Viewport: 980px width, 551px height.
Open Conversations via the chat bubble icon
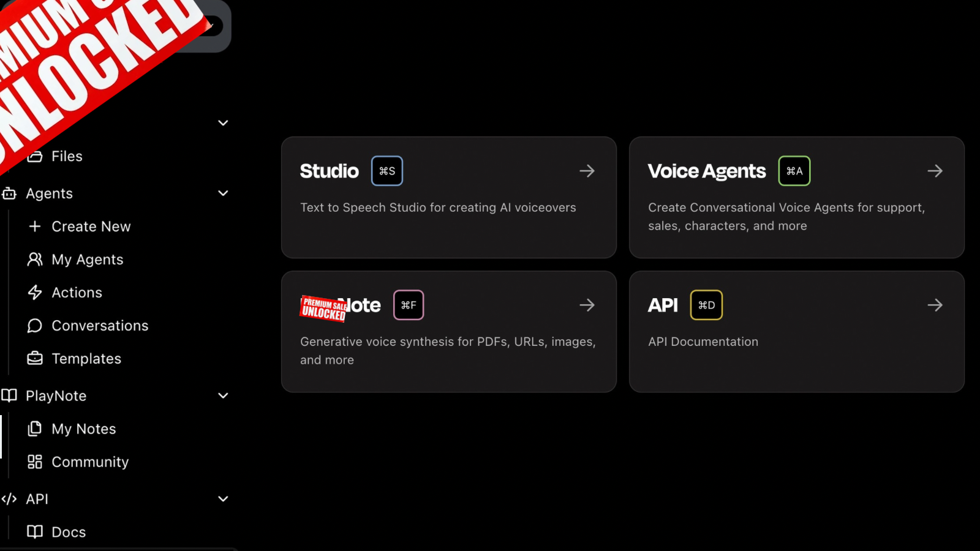(x=35, y=326)
